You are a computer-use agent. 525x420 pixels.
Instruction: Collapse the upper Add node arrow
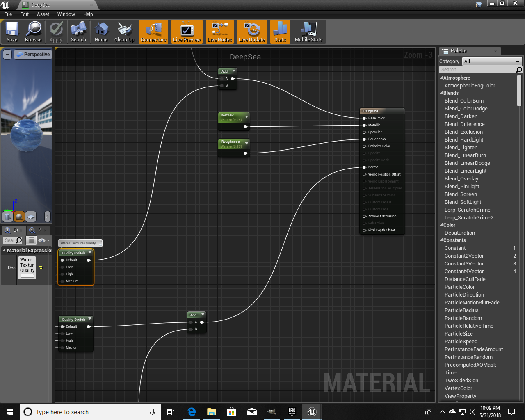(x=234, y=71)
